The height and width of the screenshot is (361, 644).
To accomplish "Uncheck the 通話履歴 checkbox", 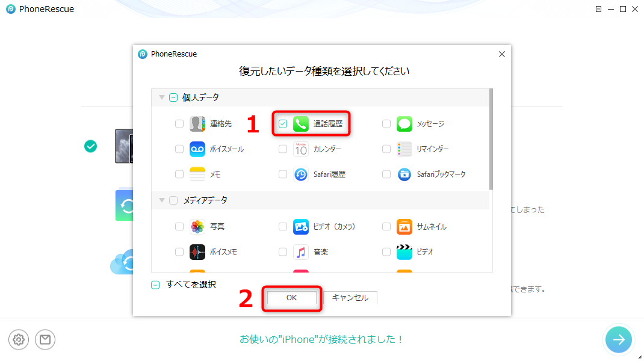I will [x=282, y=123].
